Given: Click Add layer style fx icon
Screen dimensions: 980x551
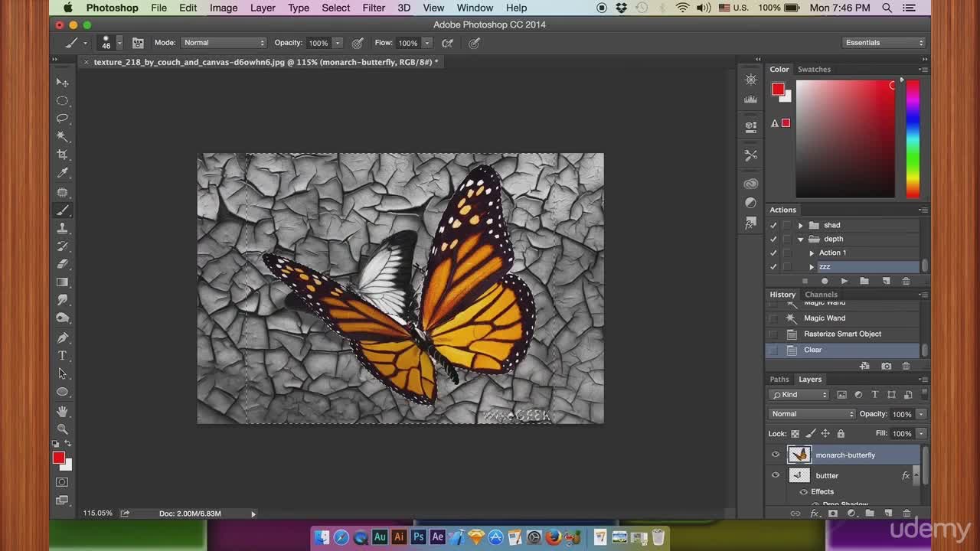Looking at the screenshot, I should (x=815, y=514).
